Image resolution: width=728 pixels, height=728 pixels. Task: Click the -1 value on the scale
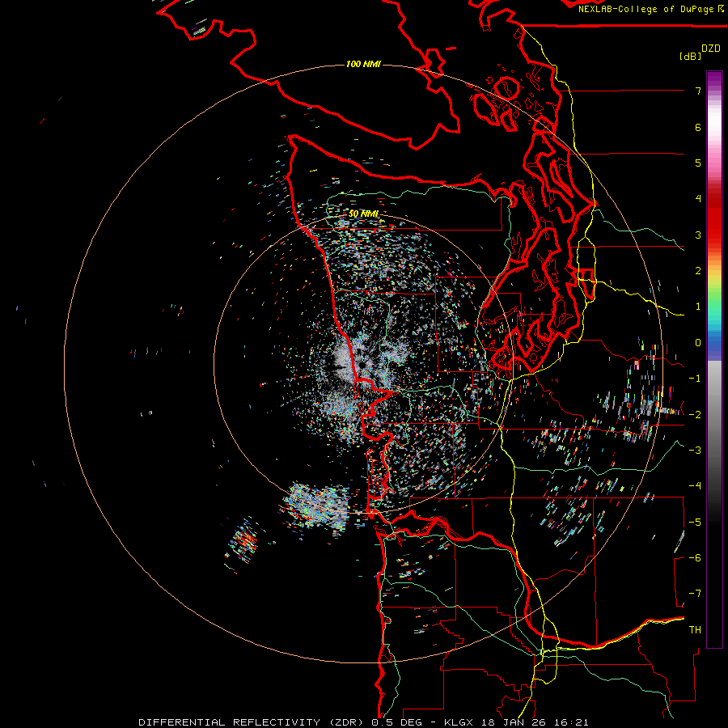click(695, 379)
